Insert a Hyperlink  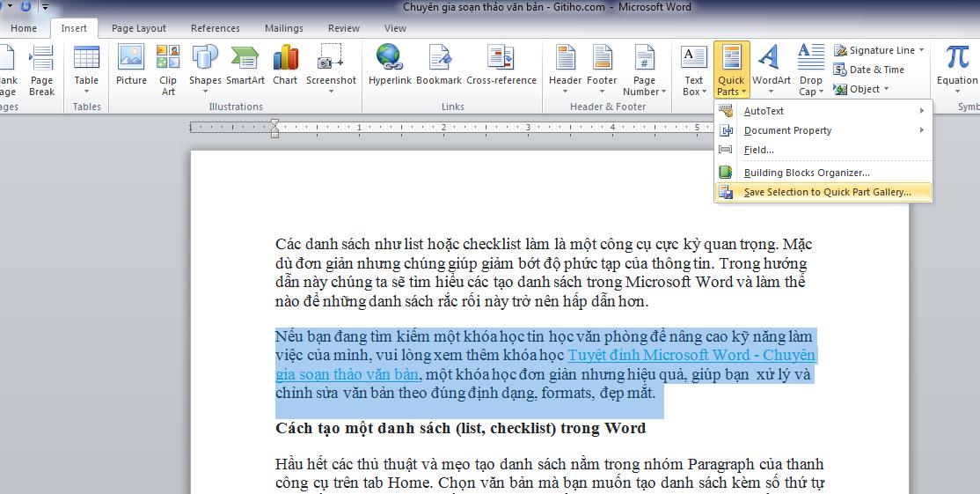[390, 65]
